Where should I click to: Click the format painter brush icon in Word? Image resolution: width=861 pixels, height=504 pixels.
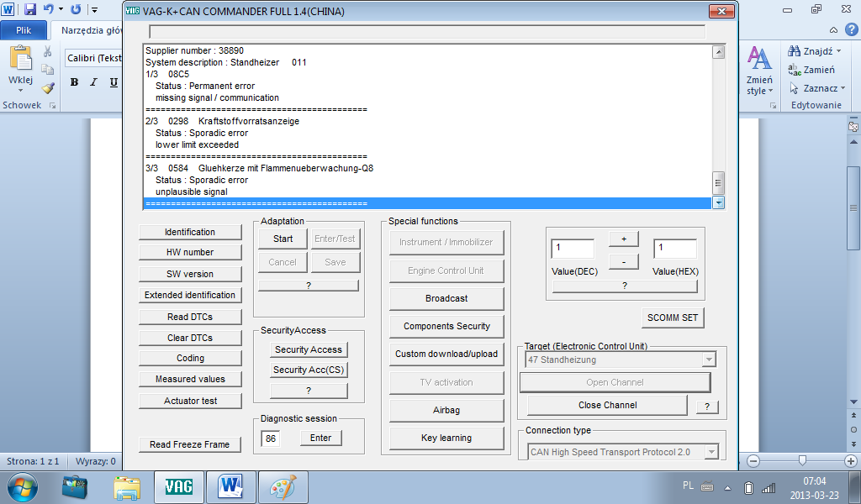(x=48, y=87)
